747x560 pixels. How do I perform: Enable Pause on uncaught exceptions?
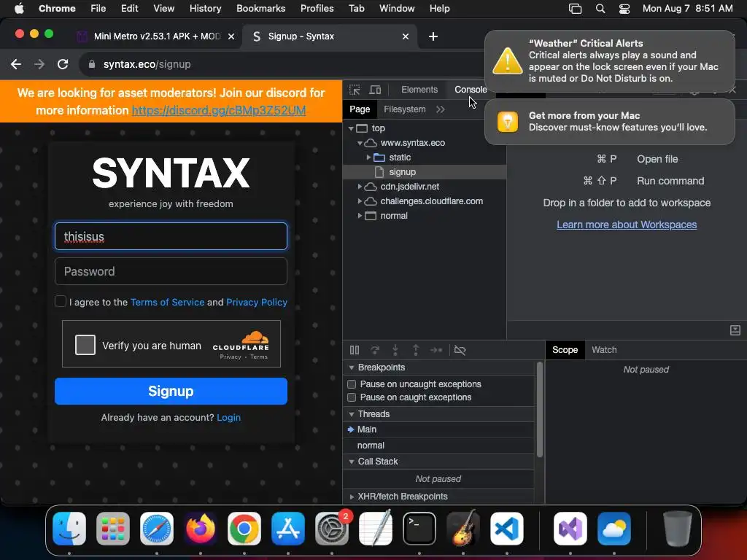[352, 384]
